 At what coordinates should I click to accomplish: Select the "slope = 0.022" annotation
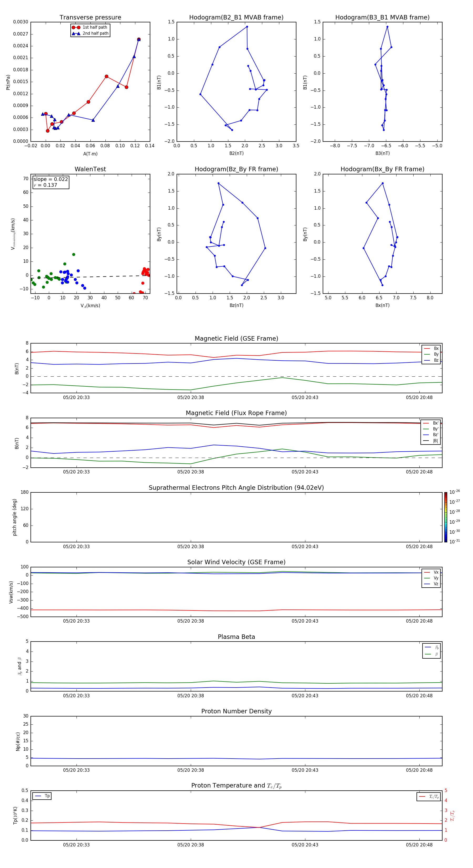pos(50,179)
